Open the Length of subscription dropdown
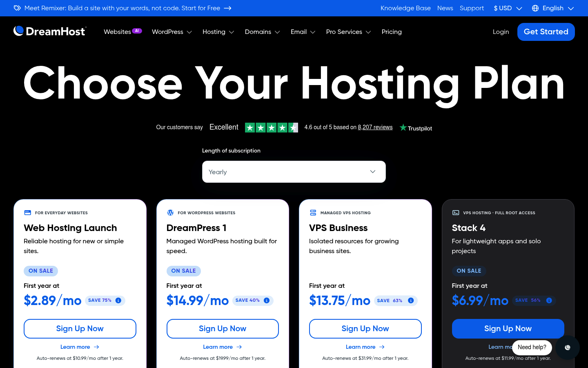Viewport: 588px width, 368px height. click(x=294, y=172)
